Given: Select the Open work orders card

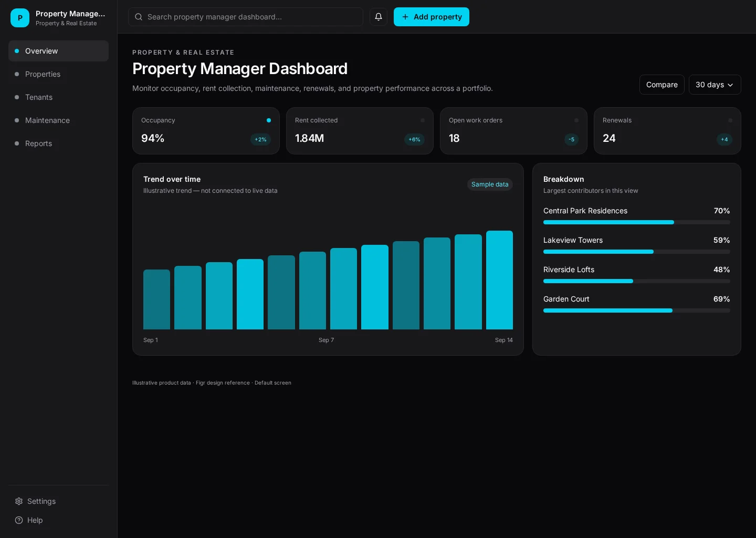Looking at the screenshot, I should [x=513, y=131].
